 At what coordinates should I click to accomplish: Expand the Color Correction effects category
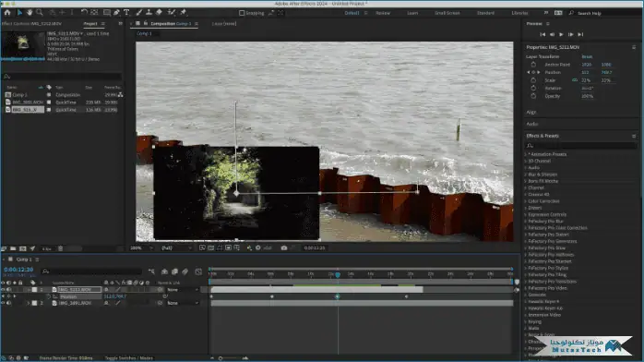[525, 201]
